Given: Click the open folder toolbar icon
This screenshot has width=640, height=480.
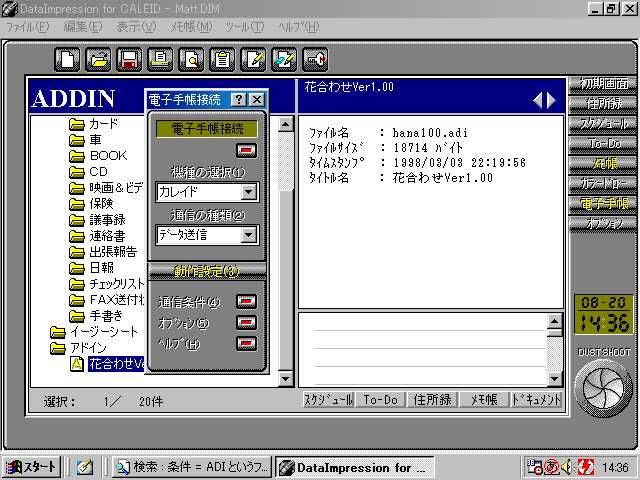Looking at the screenshot, I should click(97, 59).
